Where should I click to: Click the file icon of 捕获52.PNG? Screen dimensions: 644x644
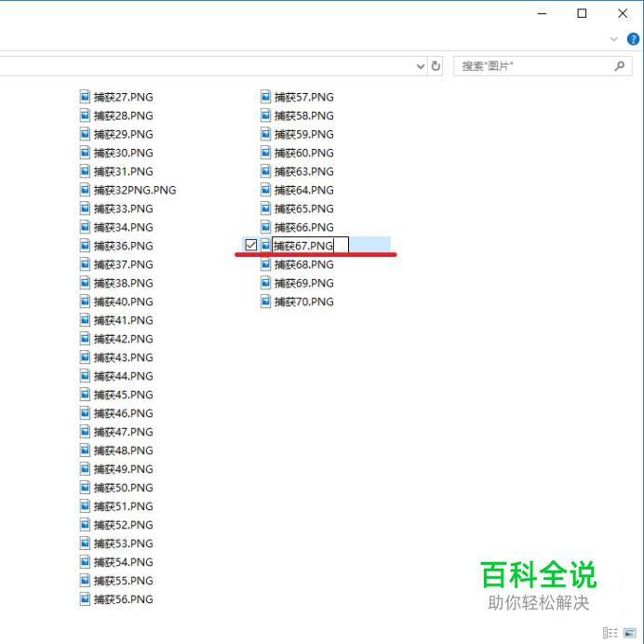85,525
